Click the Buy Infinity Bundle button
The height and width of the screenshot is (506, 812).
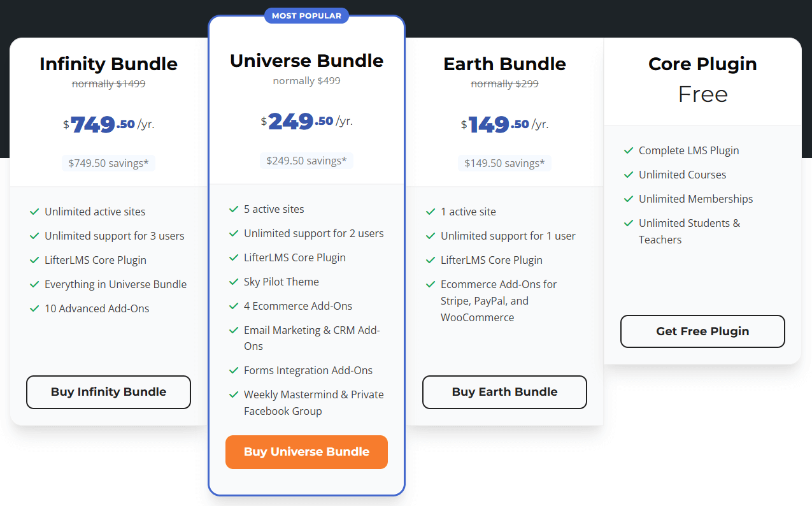[x=108, y=392]
